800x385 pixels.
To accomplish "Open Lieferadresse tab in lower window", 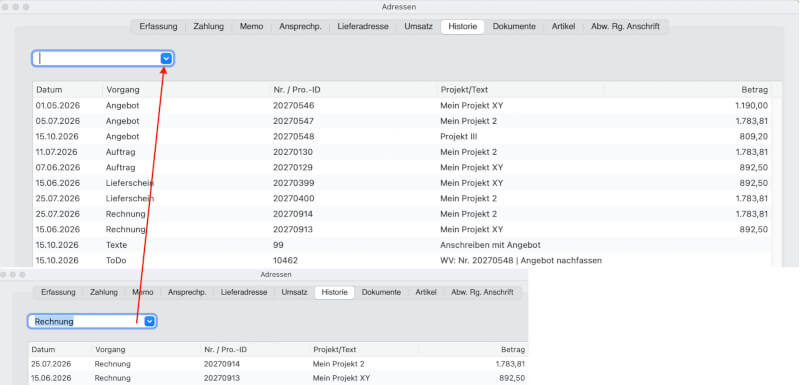I will (244, 293).
